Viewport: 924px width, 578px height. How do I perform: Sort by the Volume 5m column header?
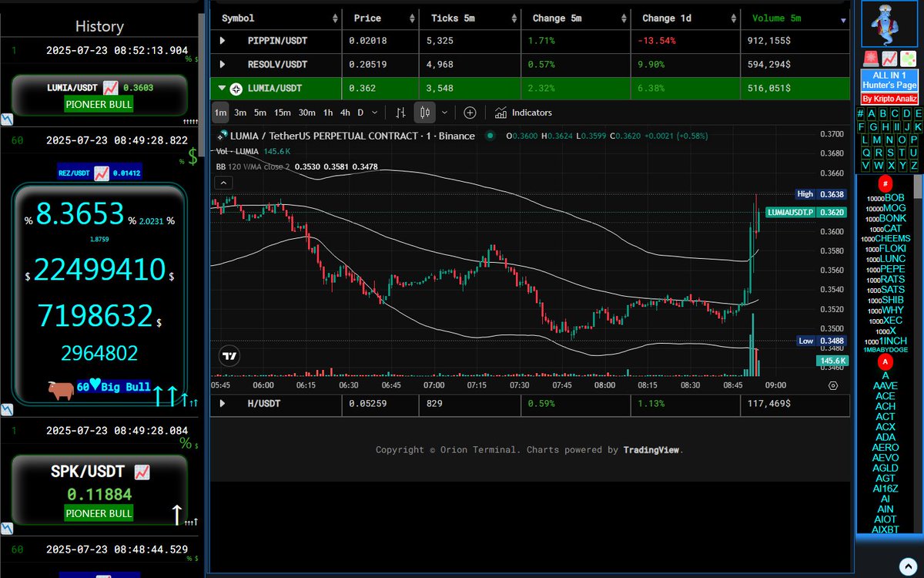[795, 18]
